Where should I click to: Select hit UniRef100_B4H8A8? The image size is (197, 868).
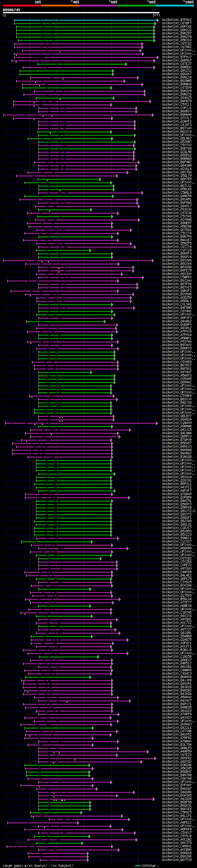tap(177, 450)
